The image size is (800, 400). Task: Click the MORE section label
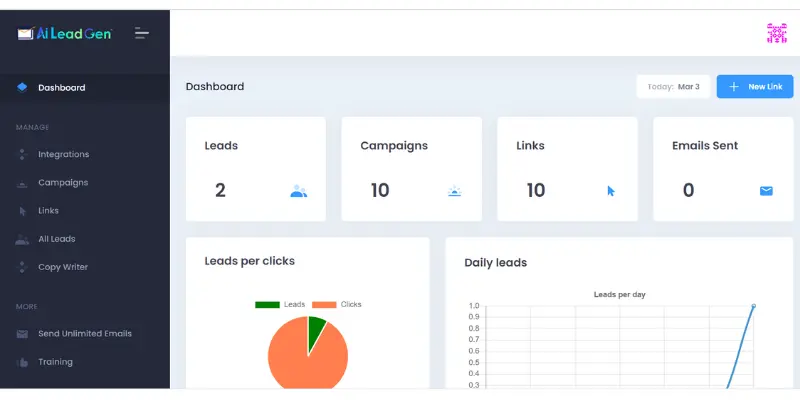tap(27, 307)
